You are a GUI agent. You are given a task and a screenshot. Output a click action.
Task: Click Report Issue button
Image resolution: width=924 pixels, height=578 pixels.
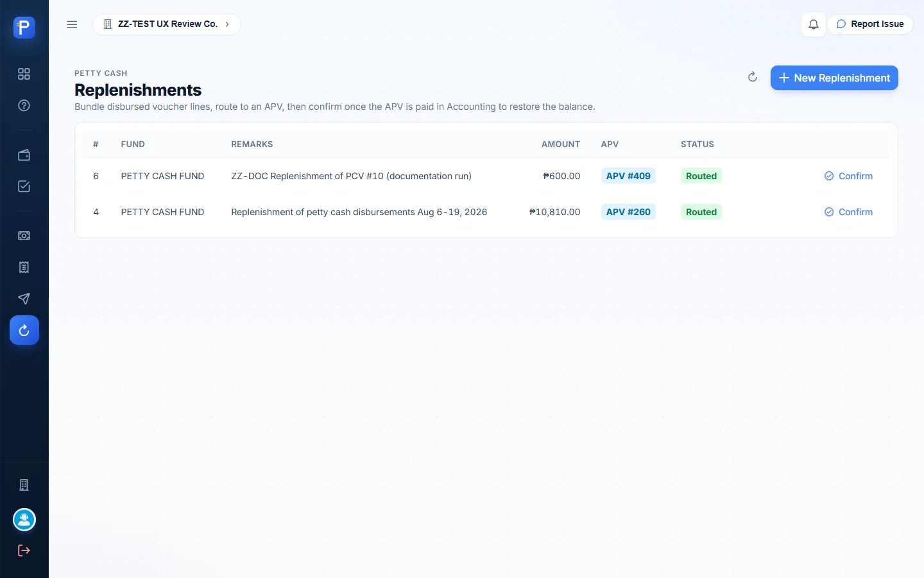[x=870, y=24]
